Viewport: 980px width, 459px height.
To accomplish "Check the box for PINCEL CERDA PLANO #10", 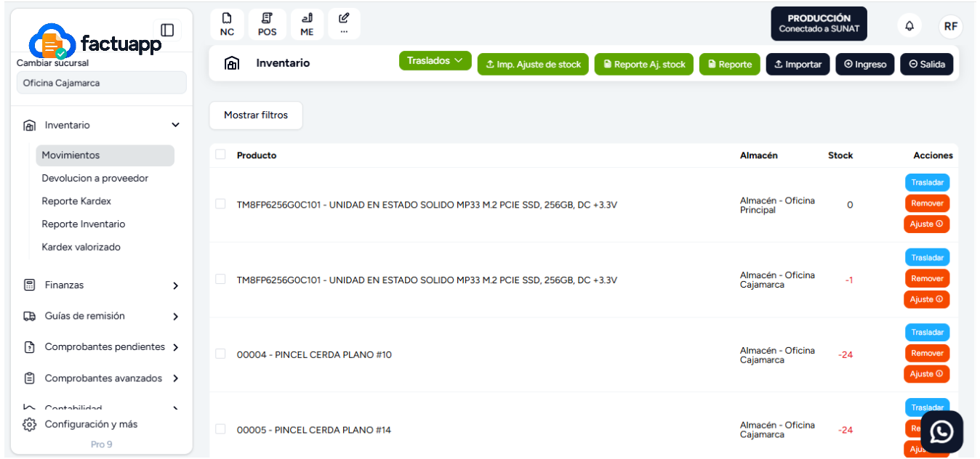I will (x=220, y=354).
